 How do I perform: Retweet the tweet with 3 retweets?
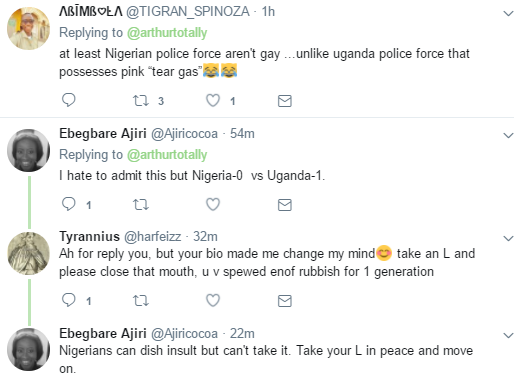coord(141,101)
